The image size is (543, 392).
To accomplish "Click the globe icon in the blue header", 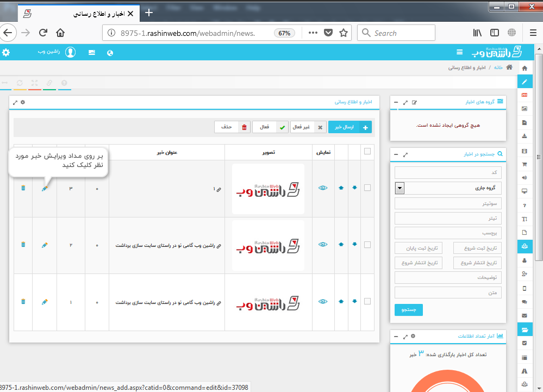I will (110, 53).
